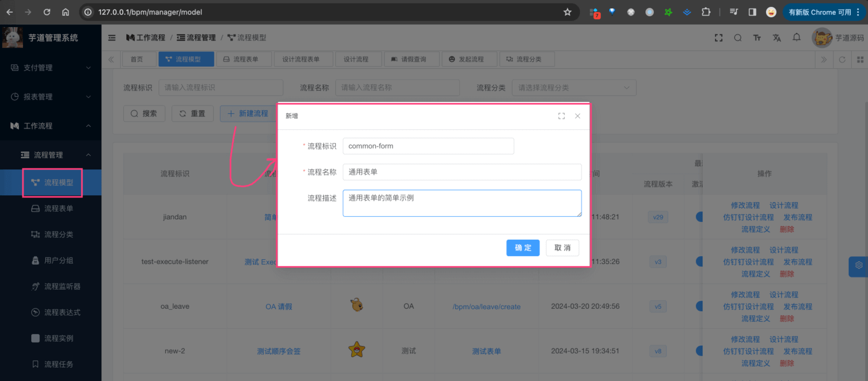Open the settings gear on the right edge
Screen dimensions: 868x381
coord(859,266)
